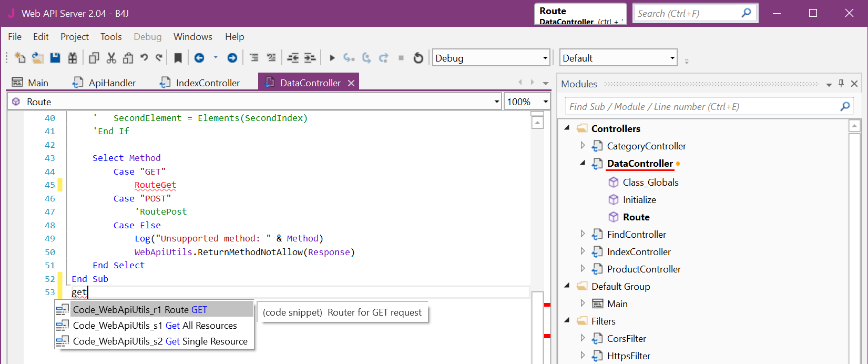Navigate backward with the blue left arrow

coord(199,58)
